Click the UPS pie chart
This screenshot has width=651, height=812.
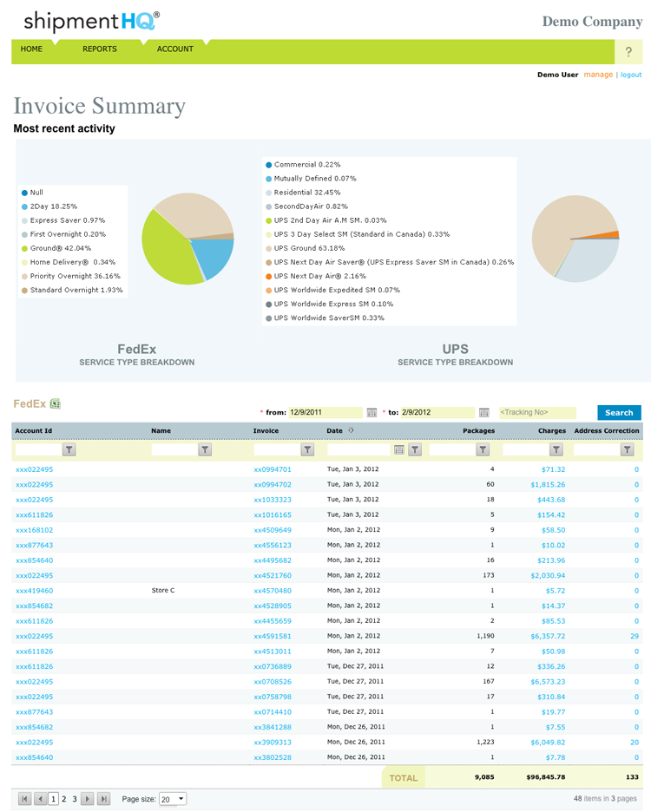575,239
